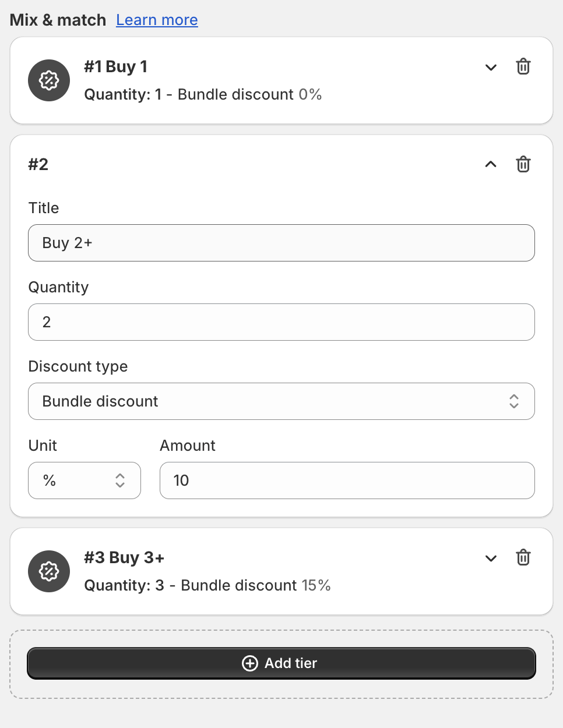The image size is (563, 728).
Task: Collapse tier #2 with the up chevron
Action: tap(491, 164)
